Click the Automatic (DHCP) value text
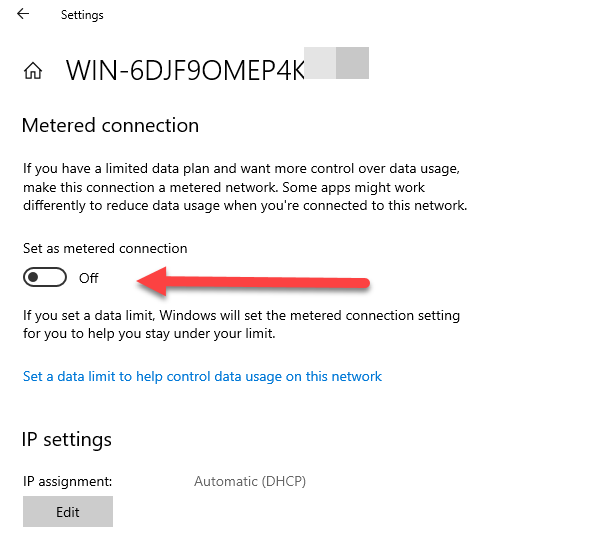The height and width of the screenshot is (542, 614). (x=249, y=481)
